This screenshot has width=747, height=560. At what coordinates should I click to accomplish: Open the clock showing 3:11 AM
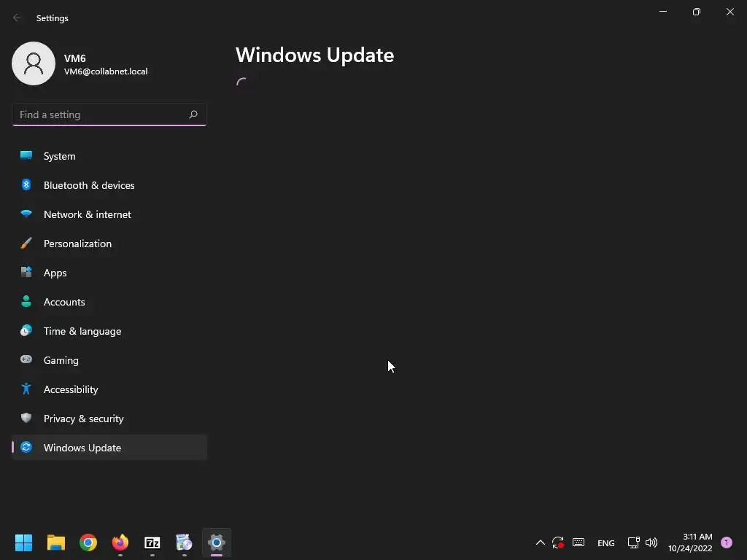(x=690, y=542)
